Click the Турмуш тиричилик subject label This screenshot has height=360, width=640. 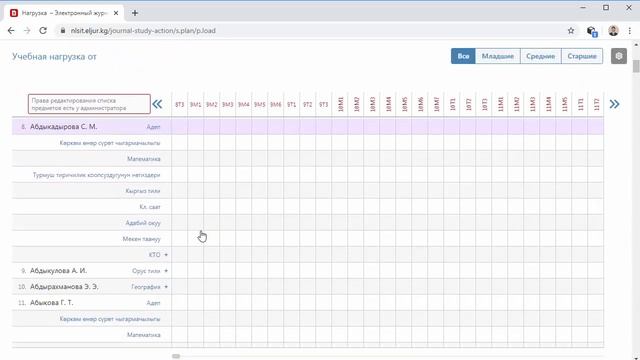pyautogui.click(x=96, y=175)
